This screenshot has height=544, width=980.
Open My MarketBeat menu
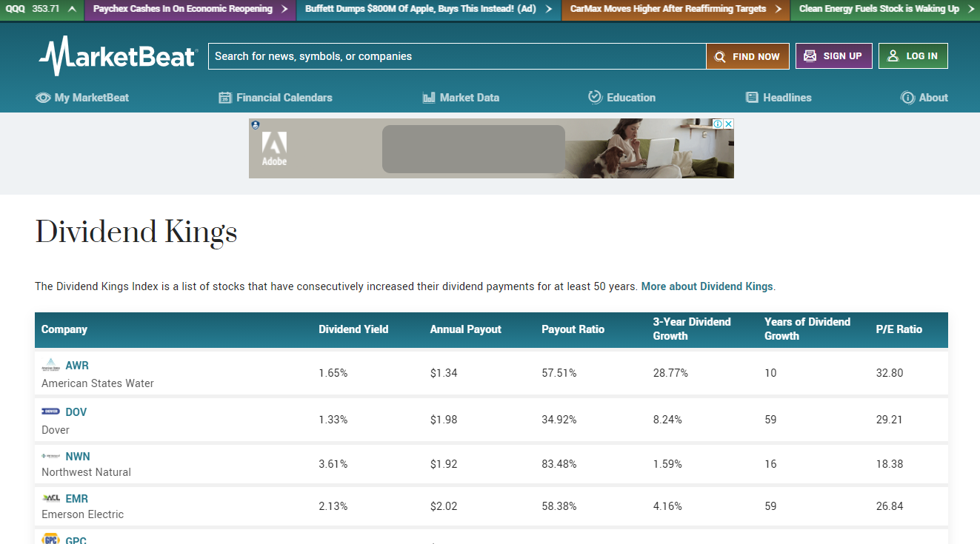82,98
